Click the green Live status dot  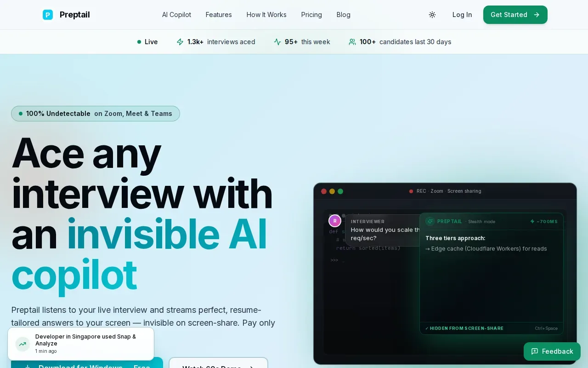(x=139, y=42)
